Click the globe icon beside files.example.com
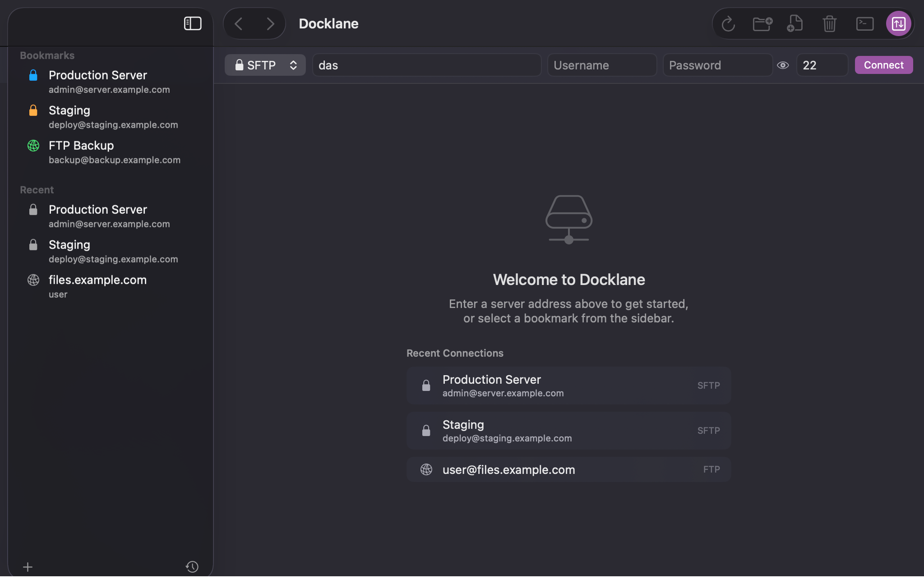Image resolution: width=924 pixels, height=588 pixels. (x=33, y=280)
